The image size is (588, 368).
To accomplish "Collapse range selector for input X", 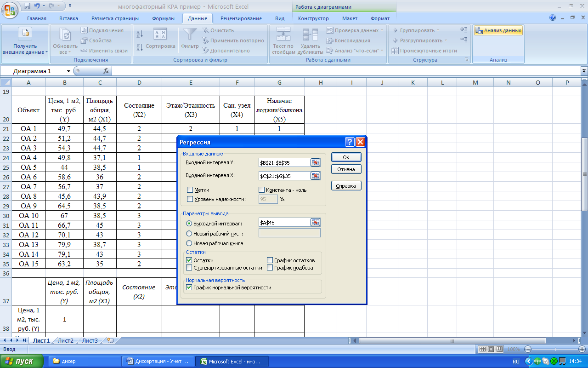I will tap(315, 176).
